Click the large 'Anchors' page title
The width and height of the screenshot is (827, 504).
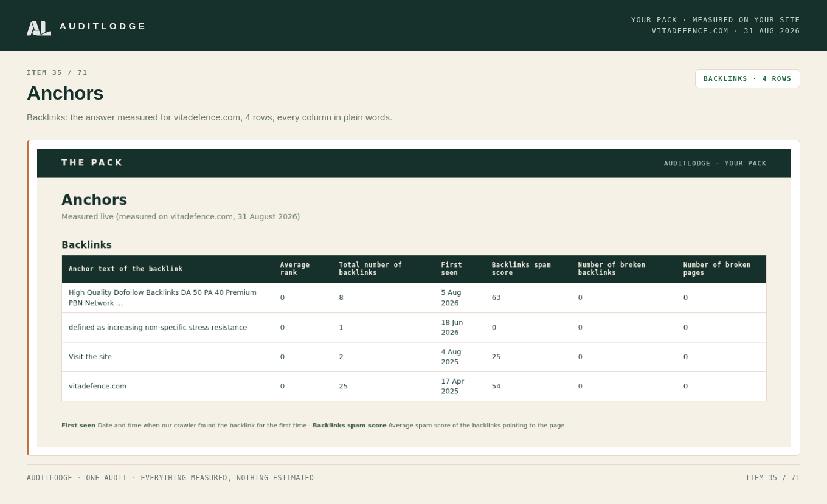click(x=65, y=94)
